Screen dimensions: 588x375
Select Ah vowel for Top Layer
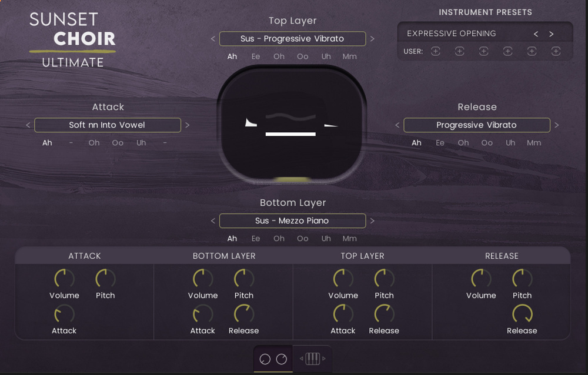pyautogui.click(x=232, y=56)
